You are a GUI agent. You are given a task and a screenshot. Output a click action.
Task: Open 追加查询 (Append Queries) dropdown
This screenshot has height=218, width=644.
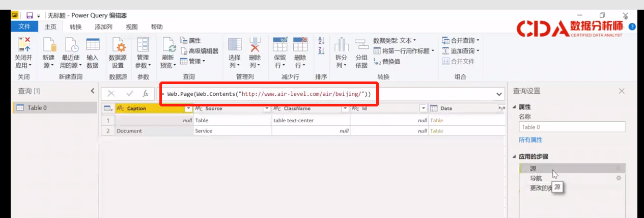461,51
